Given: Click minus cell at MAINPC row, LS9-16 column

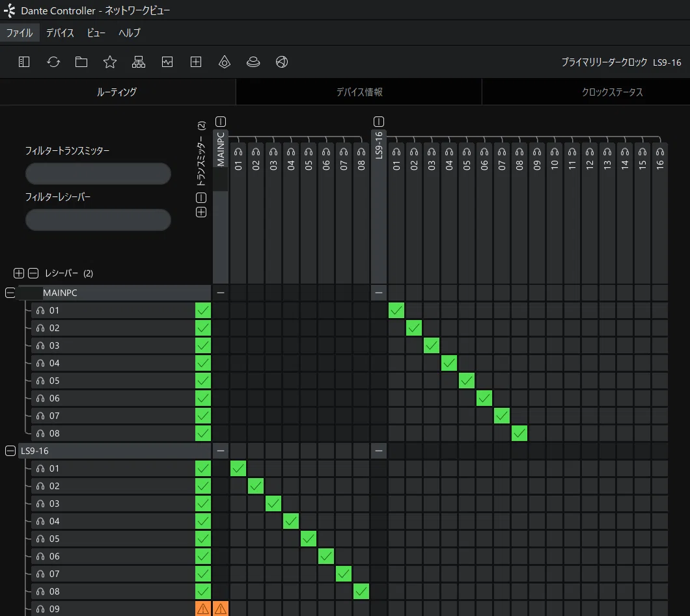Looking at the screenshot, I should coord(379,293).
